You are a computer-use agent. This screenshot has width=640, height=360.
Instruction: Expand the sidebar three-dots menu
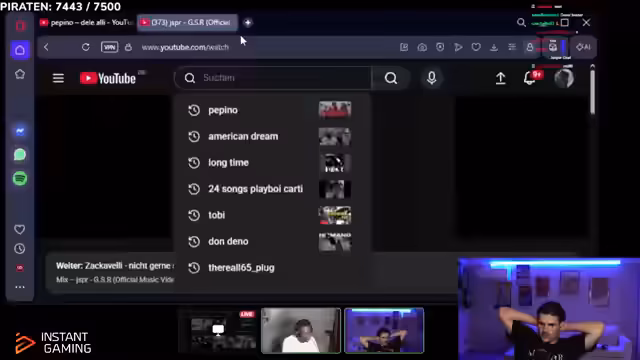(20, 287)
